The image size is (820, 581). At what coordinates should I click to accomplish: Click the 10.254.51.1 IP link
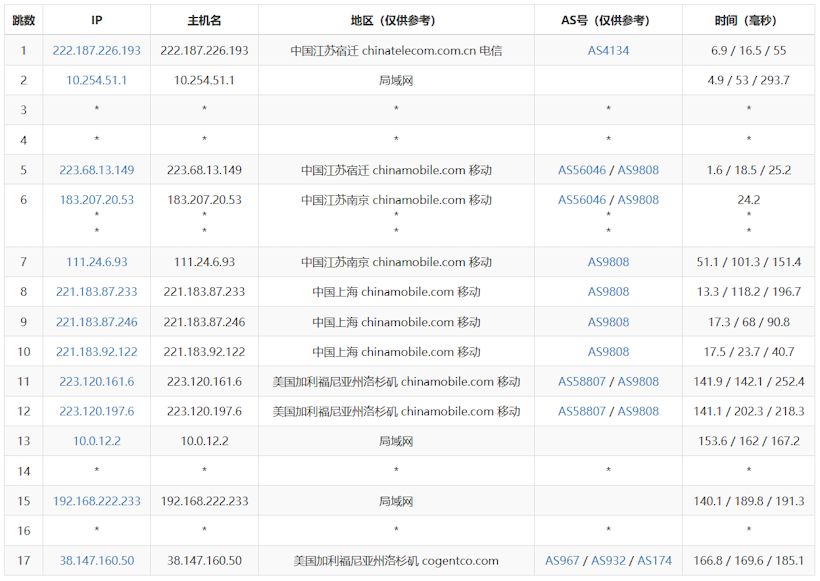point(95,79)
